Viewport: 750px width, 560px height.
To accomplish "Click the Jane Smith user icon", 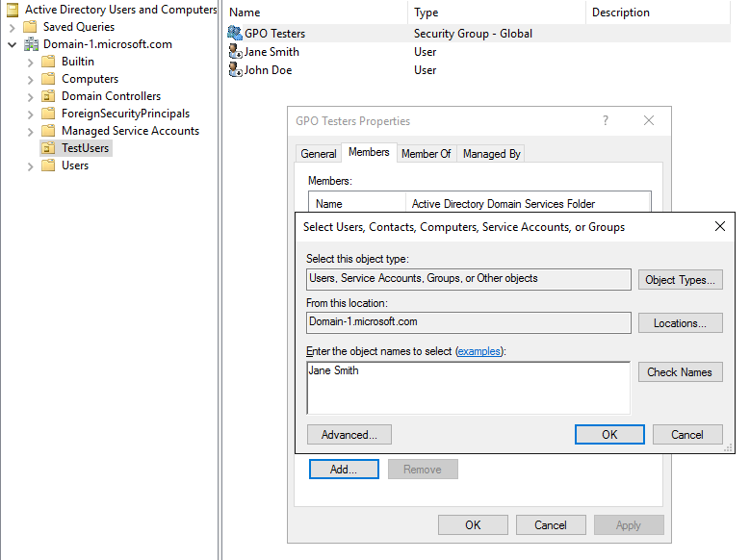I will (x=235, y=51).
